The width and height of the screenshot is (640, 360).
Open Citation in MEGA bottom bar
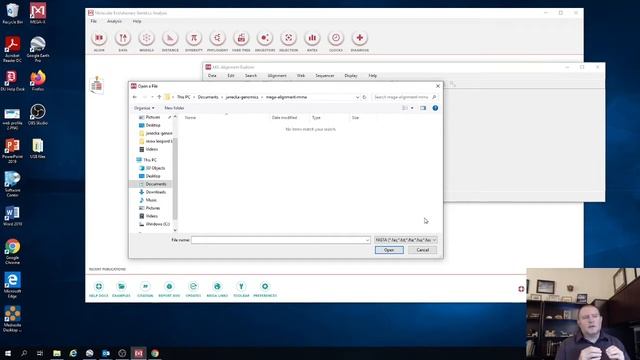click(x=145, y=289)
